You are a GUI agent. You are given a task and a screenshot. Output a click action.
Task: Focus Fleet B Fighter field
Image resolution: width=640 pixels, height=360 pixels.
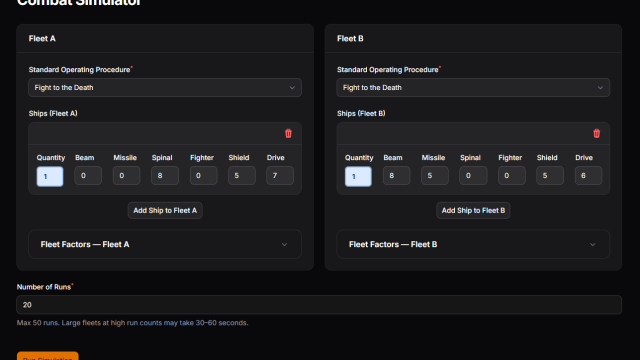tap(511, 176)
